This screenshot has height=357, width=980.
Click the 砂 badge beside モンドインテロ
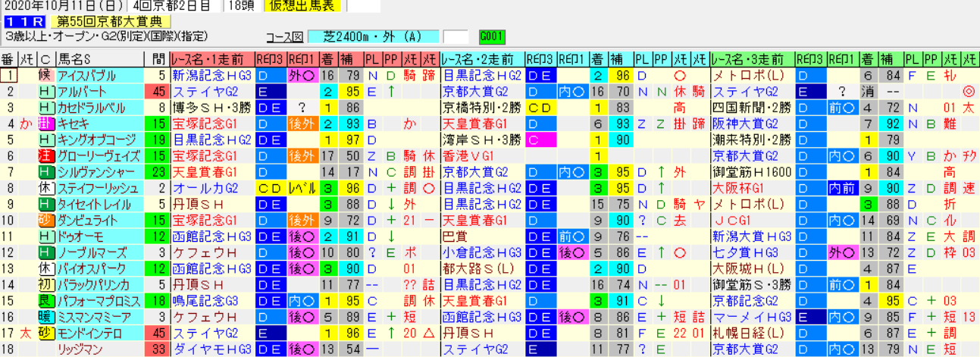click(x=47, y=333)
